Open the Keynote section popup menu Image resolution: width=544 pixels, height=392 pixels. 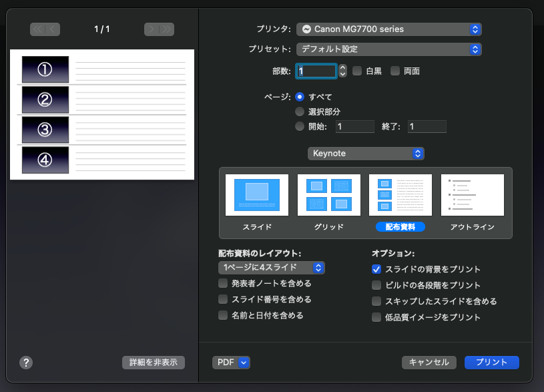[366, 154]
